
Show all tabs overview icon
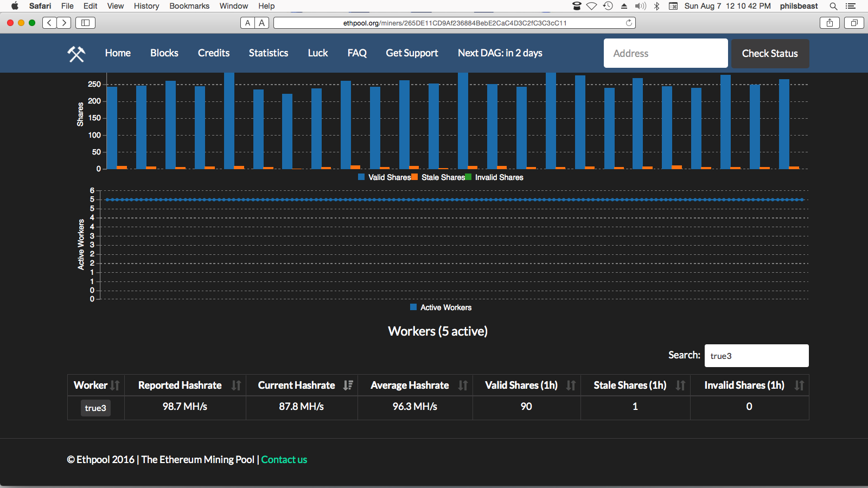pyautogui.click(x=854, y=23)
